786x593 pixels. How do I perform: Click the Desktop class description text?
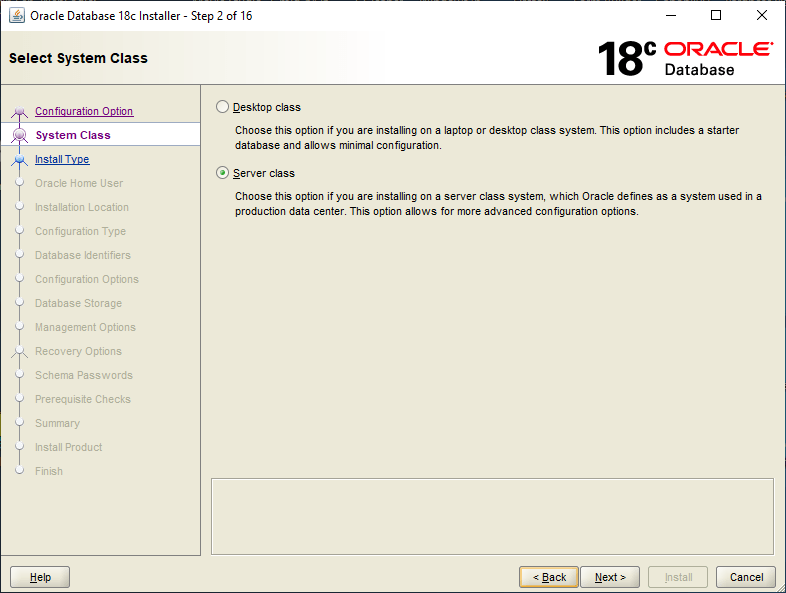click(487, 138)
